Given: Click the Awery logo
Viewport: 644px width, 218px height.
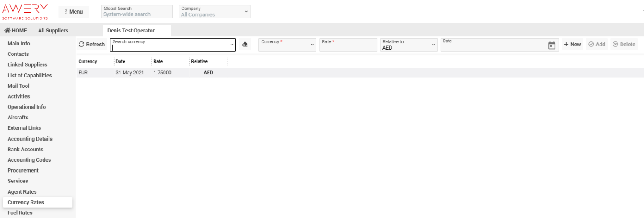Looking at the screenshot, I should 25,12.
